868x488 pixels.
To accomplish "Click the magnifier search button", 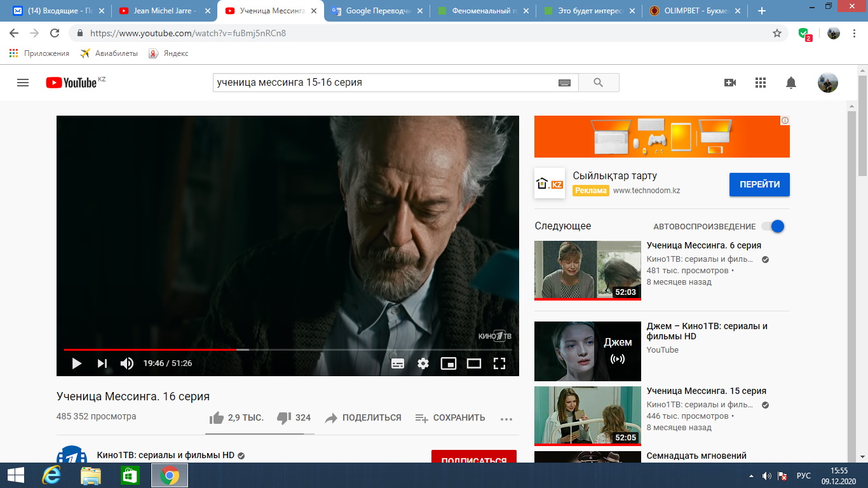I will (598, 83).
